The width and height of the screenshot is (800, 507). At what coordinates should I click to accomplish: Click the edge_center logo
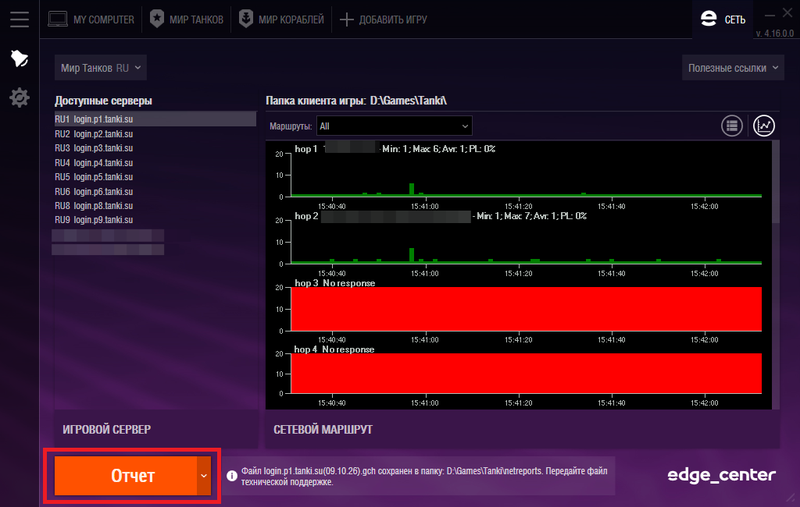[721, 475]
